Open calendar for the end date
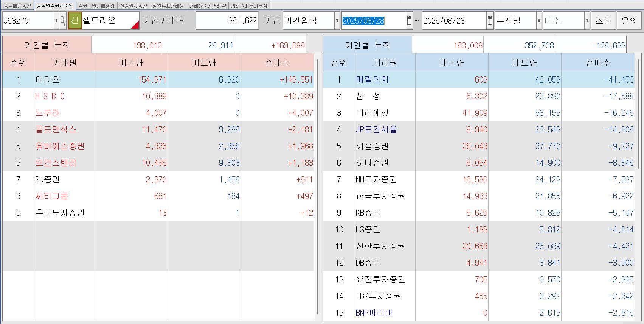Screen dimensions: 644x324 tap(490, 20)
